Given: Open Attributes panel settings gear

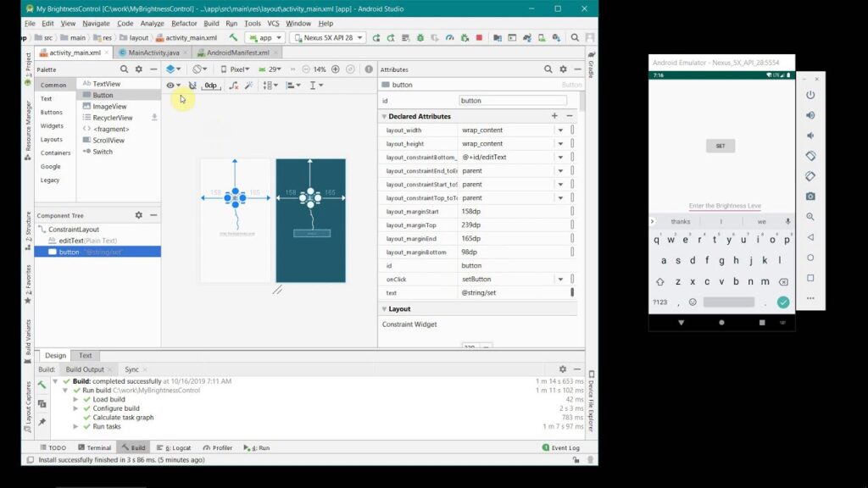Looking at the screenshot, I should click(x=563, y=69).
